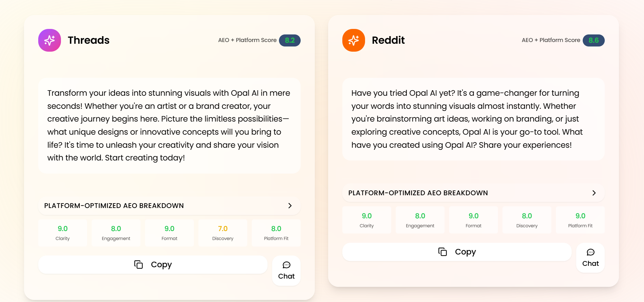Select the Reddit Platform Fit 9.0 tile

580,220
